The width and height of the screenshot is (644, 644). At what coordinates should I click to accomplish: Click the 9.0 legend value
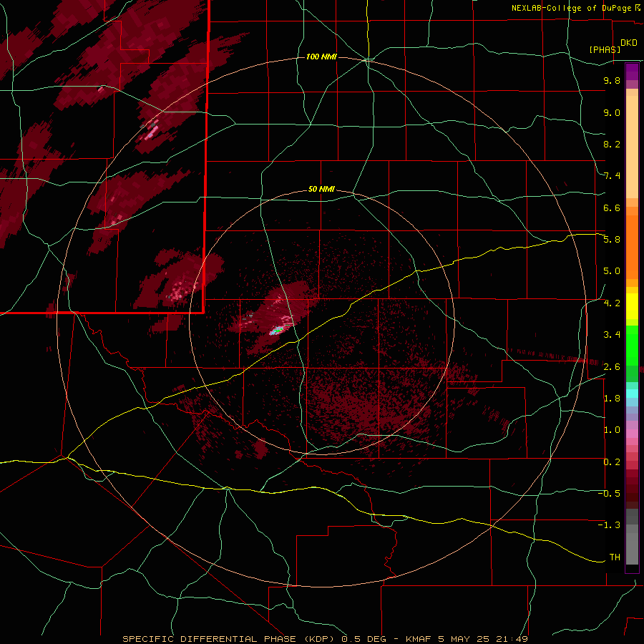tap(612, 112)
